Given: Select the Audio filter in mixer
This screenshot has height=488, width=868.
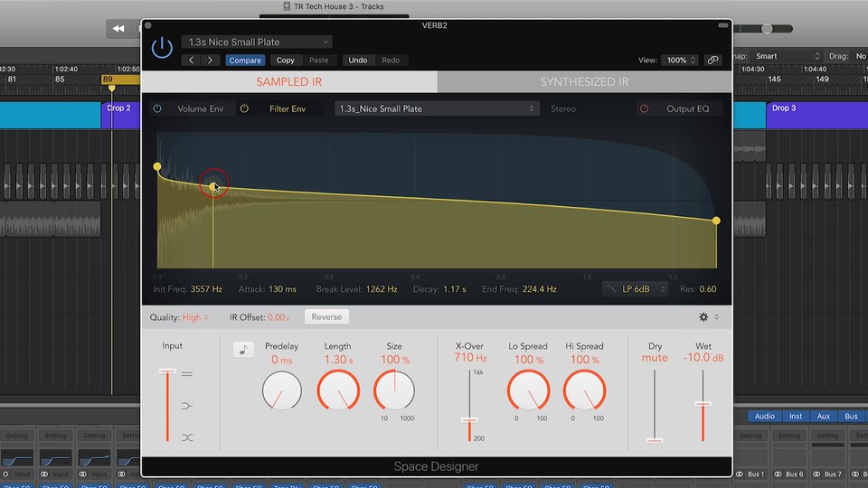Looking at the screenshot, I should (765, 416).
